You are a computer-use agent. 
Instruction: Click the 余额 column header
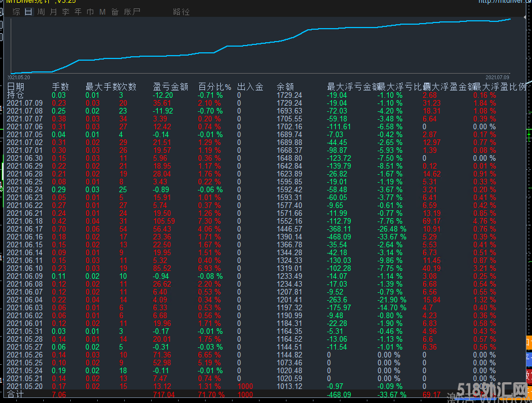[x=285, y=87]
